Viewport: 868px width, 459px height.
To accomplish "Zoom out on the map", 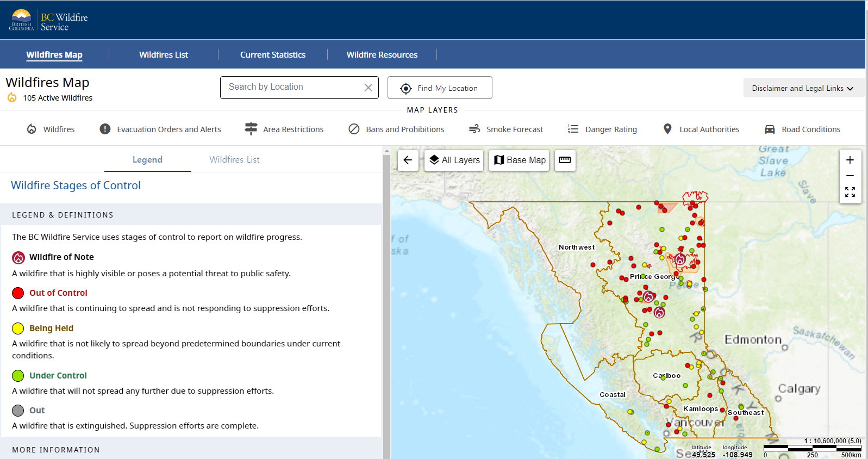I will pos(850,176).
